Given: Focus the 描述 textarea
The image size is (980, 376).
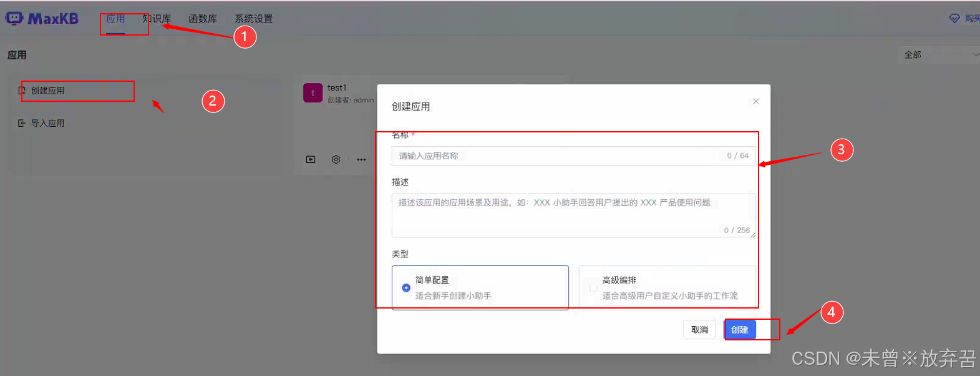Looking at the screenshot, I should click(x=574, y=215).
